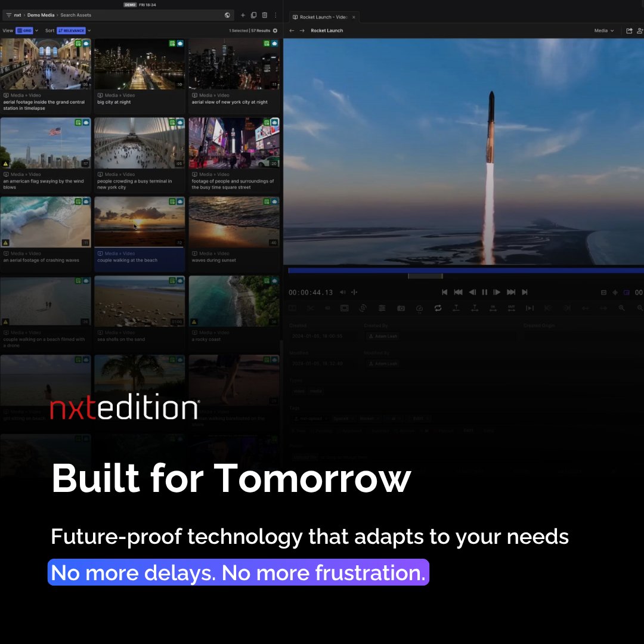Click the rotate icon in player toolbar
The width and height of the screenshot is (644, 644).
363,308
